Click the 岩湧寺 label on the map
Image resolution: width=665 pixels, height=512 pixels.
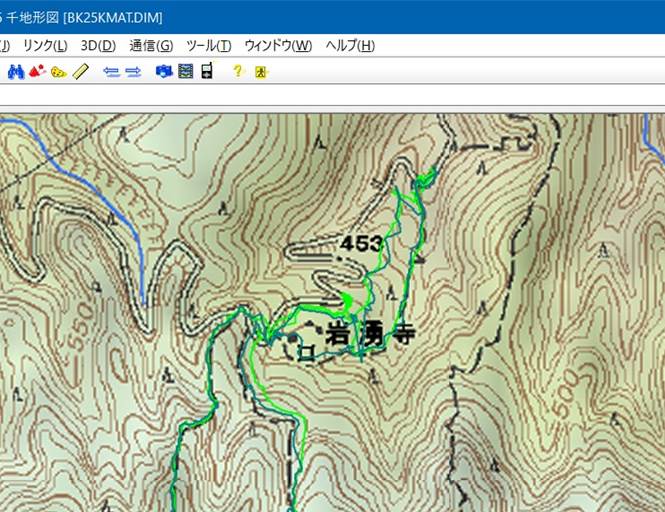pos(370,333)
